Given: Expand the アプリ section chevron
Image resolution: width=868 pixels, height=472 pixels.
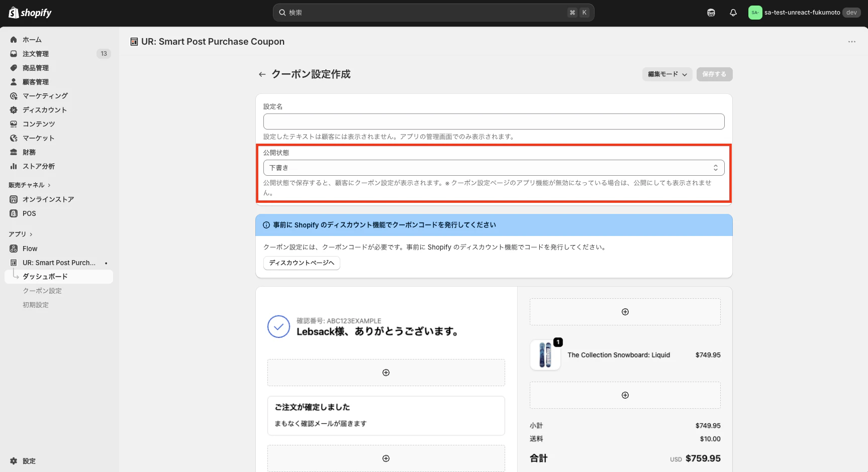Looking at the screenshot, I should point(31,234).
